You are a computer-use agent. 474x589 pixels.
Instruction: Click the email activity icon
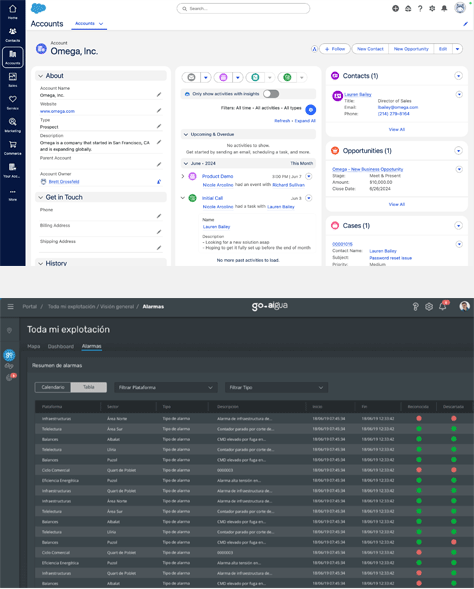click(x=191, y=77)
